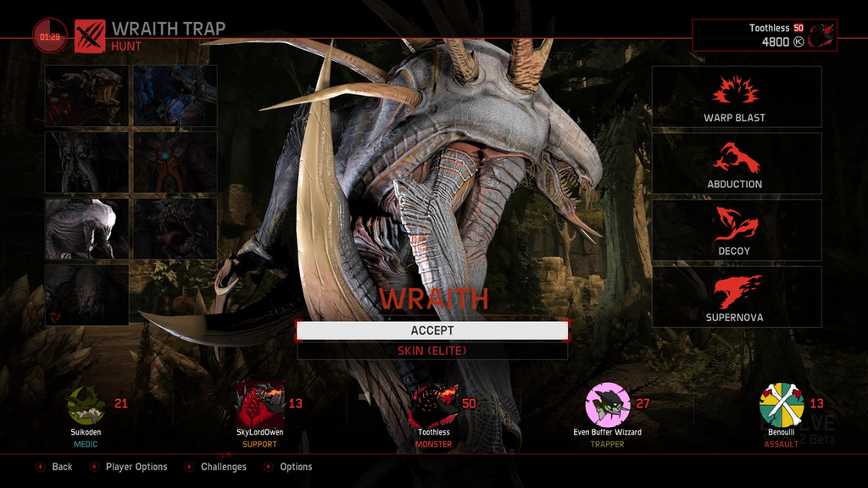Screen dimensions: 868x488
Task: Click the level 50 badge in top-right panel
Action: point(798,28)
